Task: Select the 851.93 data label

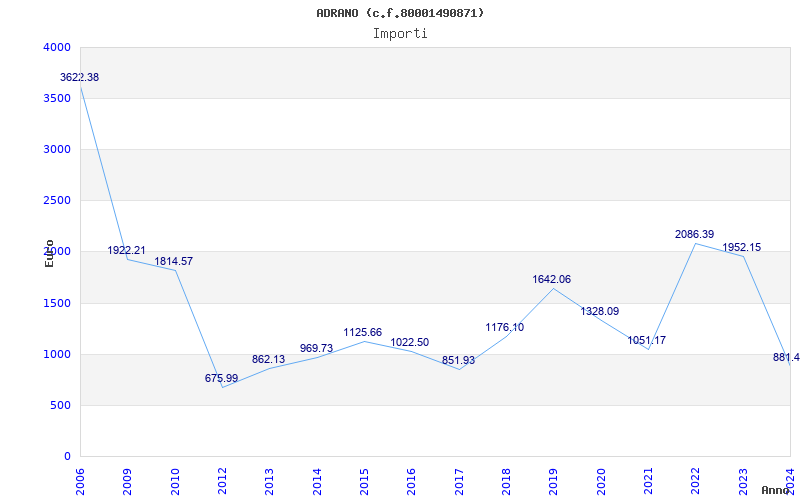Action: [x=458, y=360]
